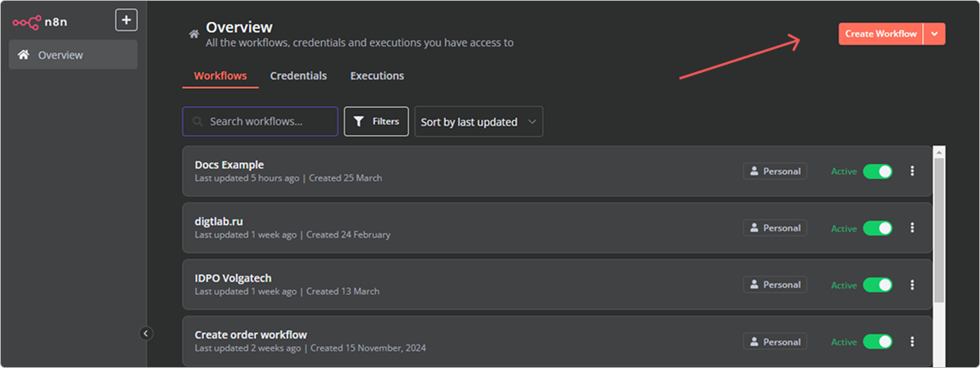Open the IDPO Volgatech workflow
Image resolution: width=980 pixels, height=368 pixels.
[x=557, y=285]
